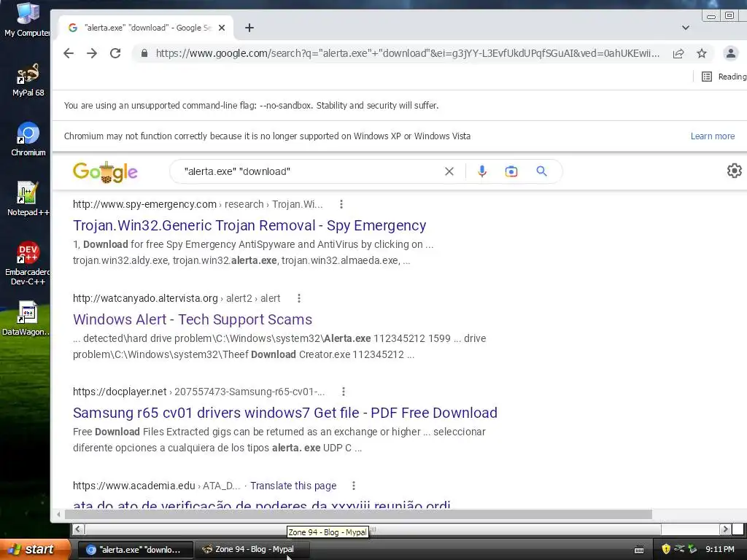Viewport: 747px width, 560px height.
Task: Share this page via the share icon
Action: [678, 53]
